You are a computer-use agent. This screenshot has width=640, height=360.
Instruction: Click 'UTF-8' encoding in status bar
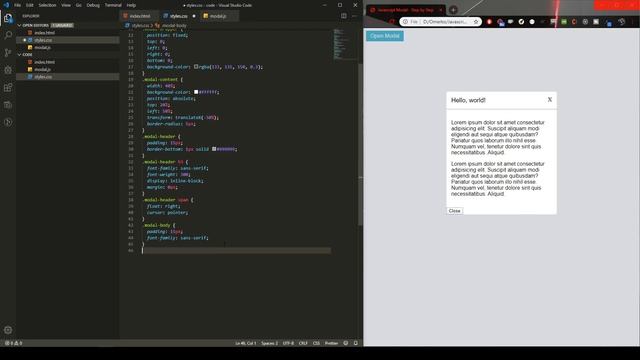pyautogui.click(x=288, y=343)
